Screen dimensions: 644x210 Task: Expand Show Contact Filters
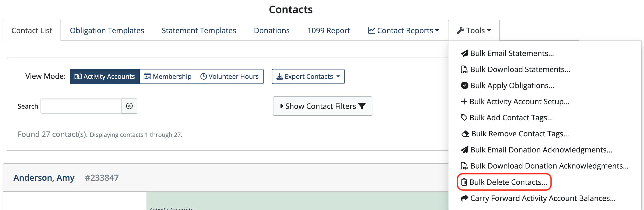[322, 106]
